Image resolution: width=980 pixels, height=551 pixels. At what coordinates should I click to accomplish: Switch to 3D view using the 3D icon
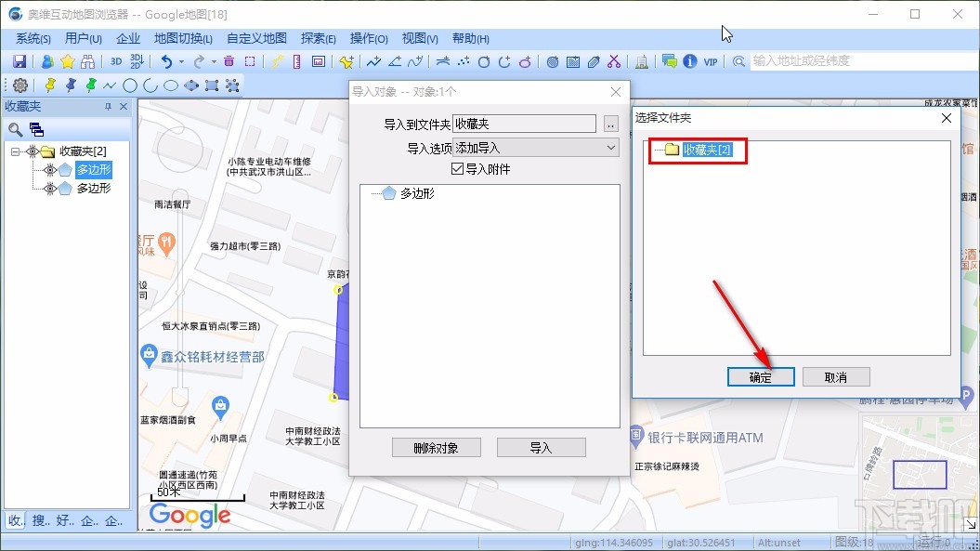(x=115, y=61)
